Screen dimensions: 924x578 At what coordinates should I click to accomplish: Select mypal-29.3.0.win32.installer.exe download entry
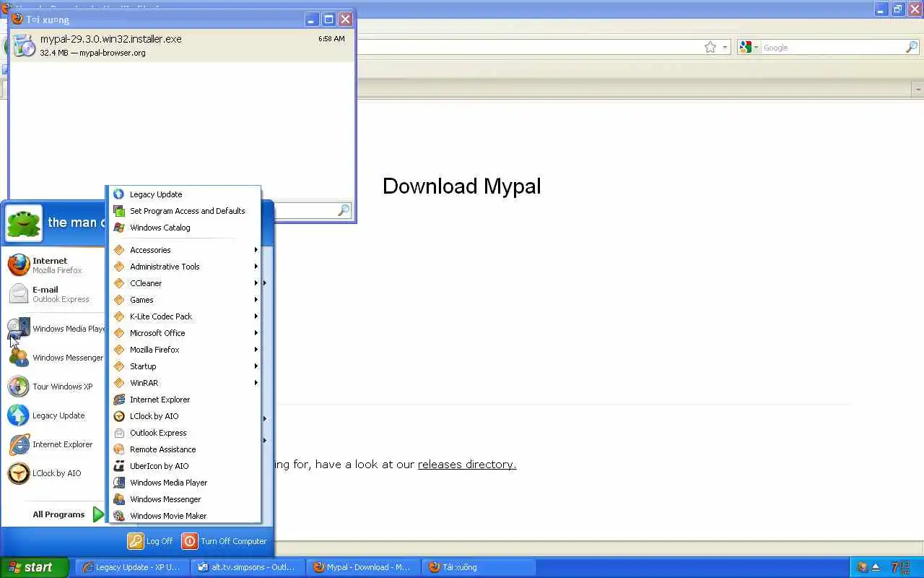pos(181,46)
